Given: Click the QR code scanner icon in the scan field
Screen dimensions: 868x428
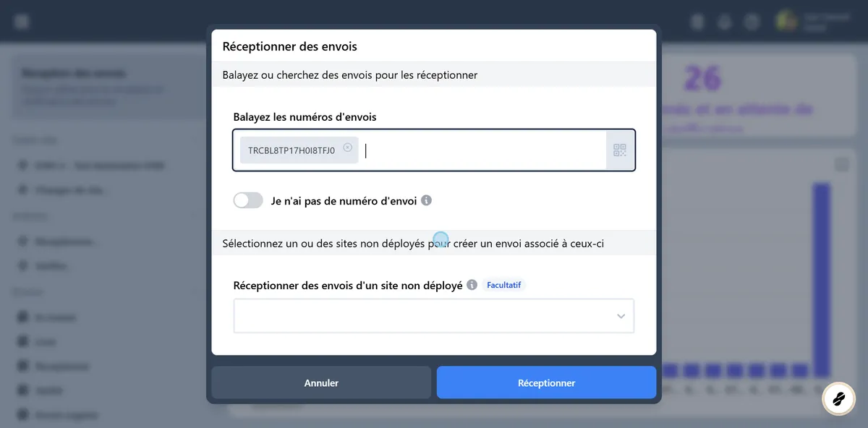Looking at the screenshot, I should (x=620, y=150).
